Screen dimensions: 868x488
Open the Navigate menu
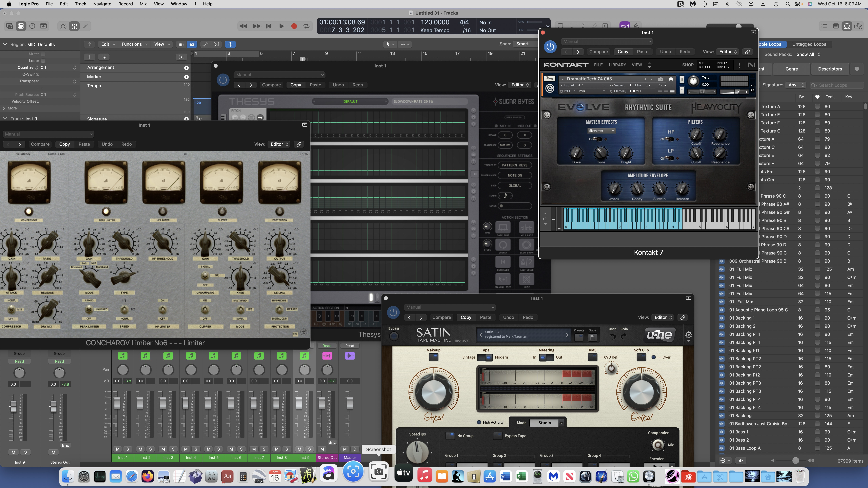coord(102,4)
